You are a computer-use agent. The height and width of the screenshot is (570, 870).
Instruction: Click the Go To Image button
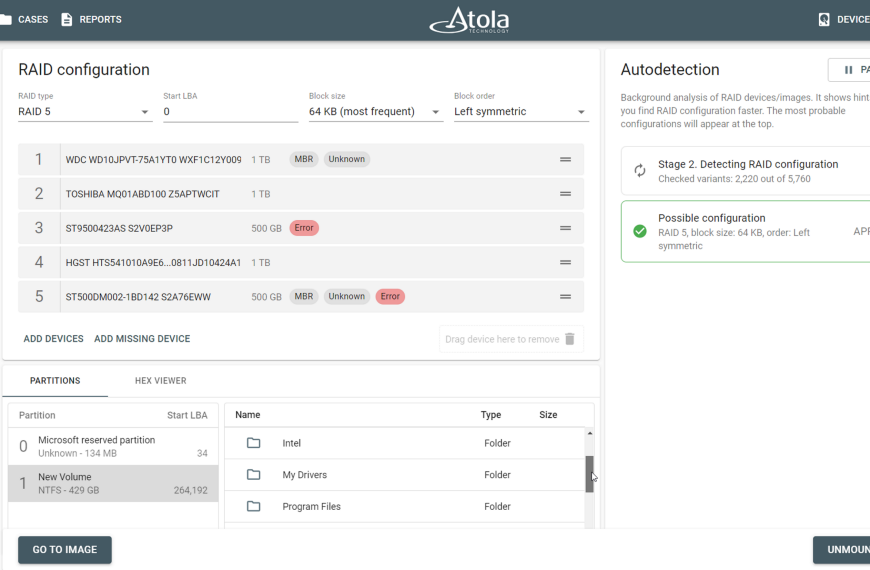click(65, 549)
